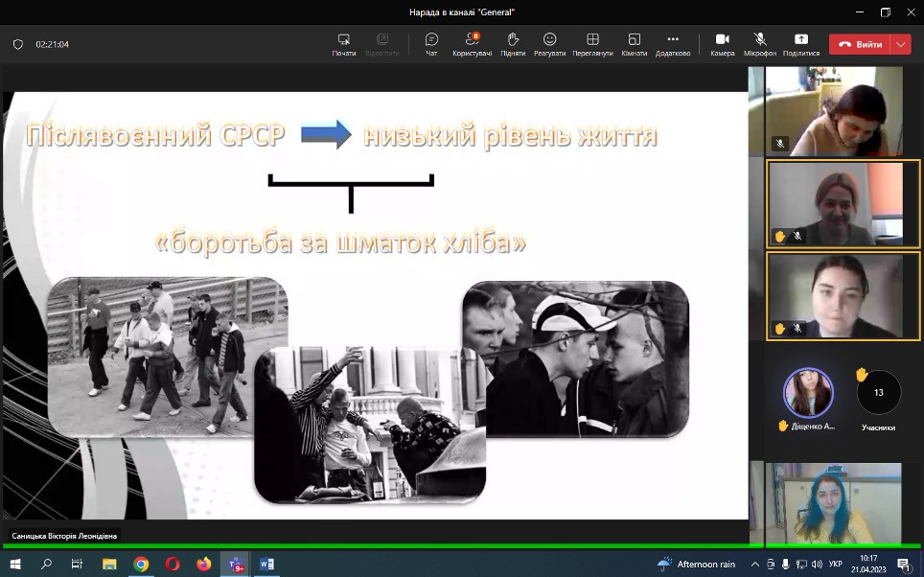Image resolution: width=924 pixels, height=577 pixels.
Task: Click the Почати start button in toolbar
Action: pyautogui.click(x=344, y=44)
